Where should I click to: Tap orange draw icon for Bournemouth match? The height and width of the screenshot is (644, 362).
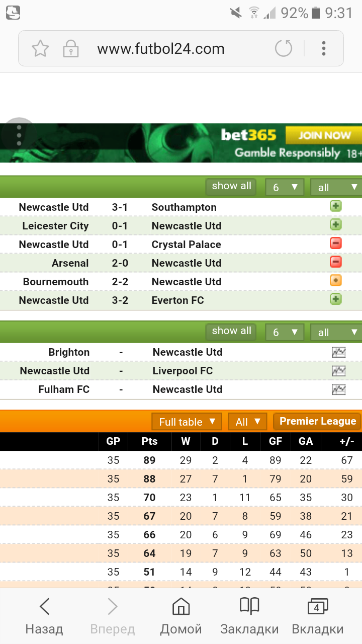click(x=335, y=281)
